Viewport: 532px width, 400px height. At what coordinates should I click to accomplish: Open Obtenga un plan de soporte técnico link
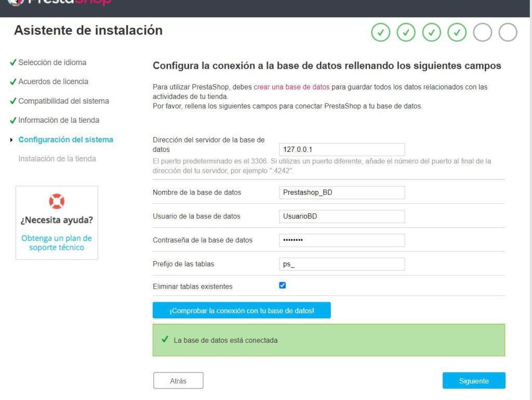click(57, 243)
